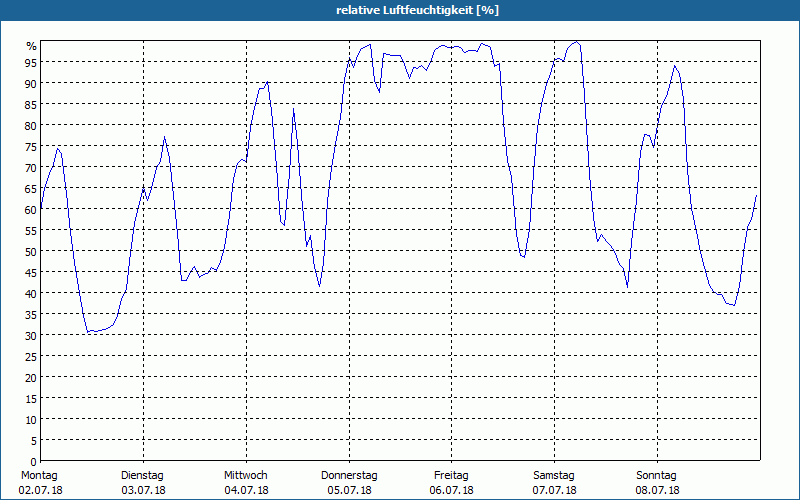This screenshot has height=500, width=800.
Task: Click the y-axis value 45
Action: 31,273
